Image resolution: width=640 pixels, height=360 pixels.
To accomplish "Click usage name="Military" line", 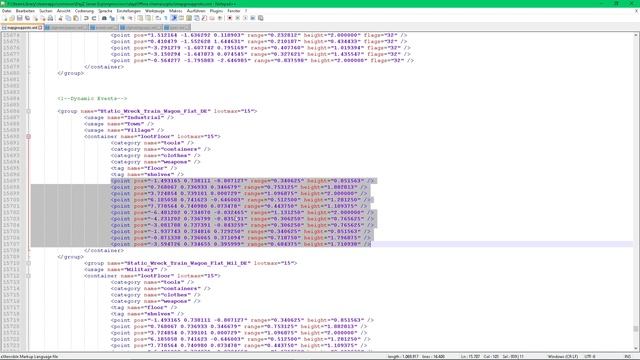I will pos(126,269).
